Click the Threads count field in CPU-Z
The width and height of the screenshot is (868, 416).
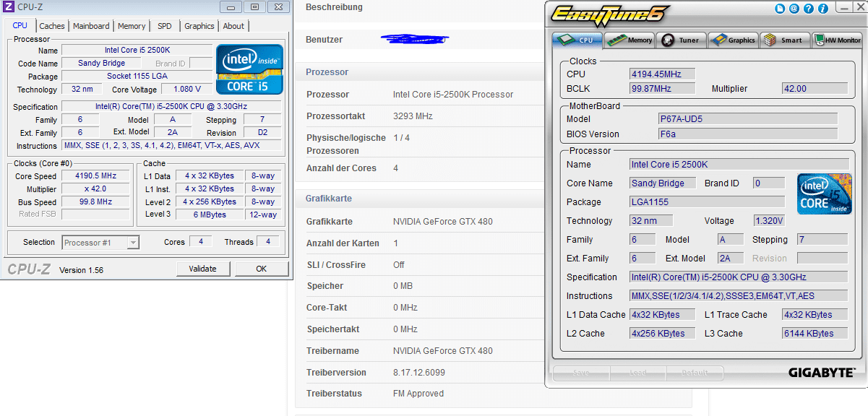268,242
